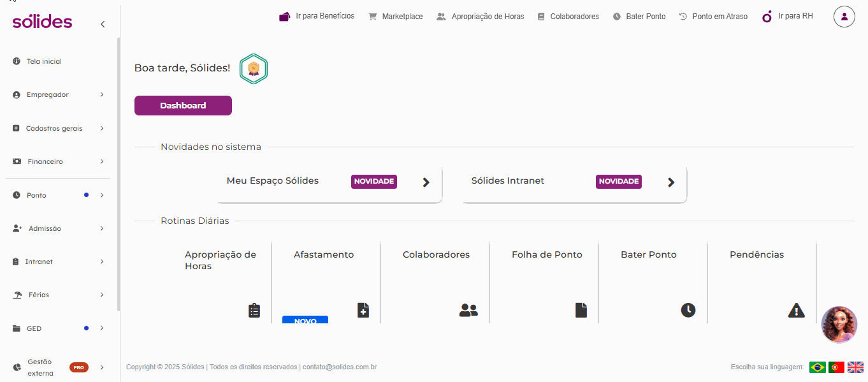Click the achievement badge hexagon icon

[253, 69]
